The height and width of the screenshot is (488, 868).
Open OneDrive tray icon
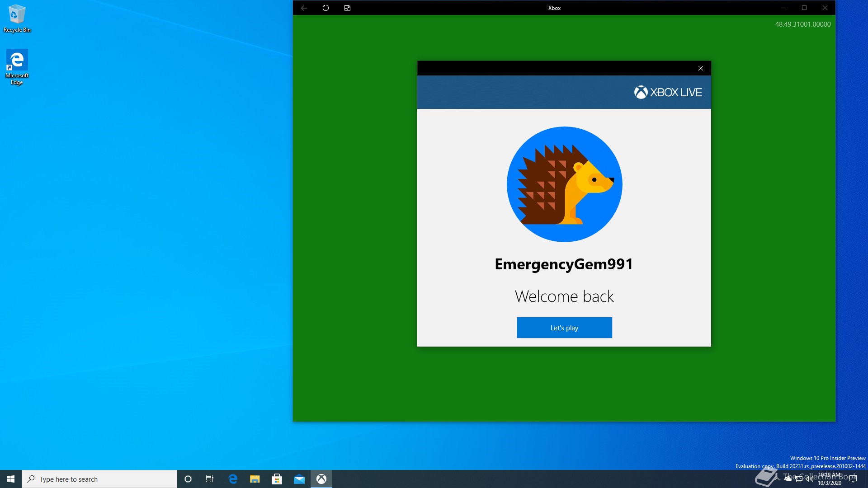(788, 479)
